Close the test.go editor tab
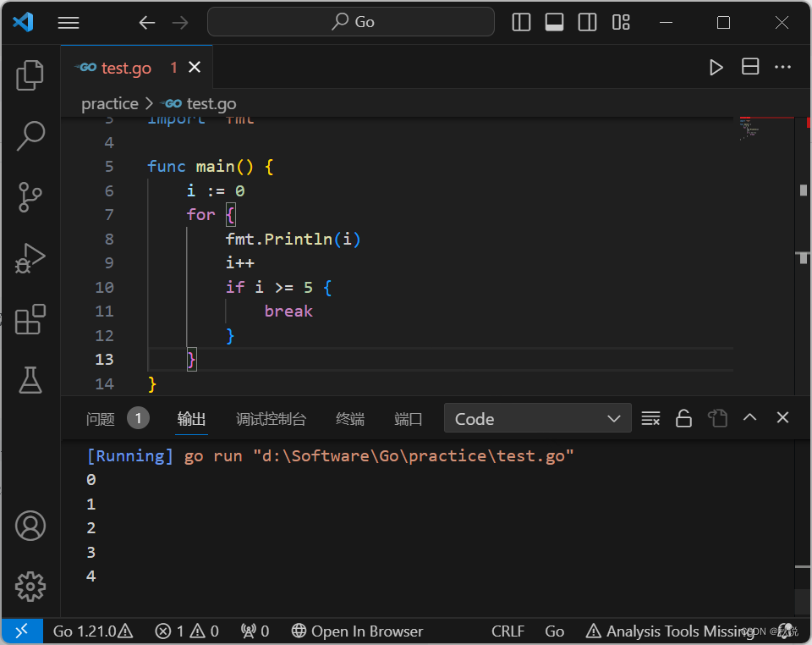 click(x=195, y=67)
